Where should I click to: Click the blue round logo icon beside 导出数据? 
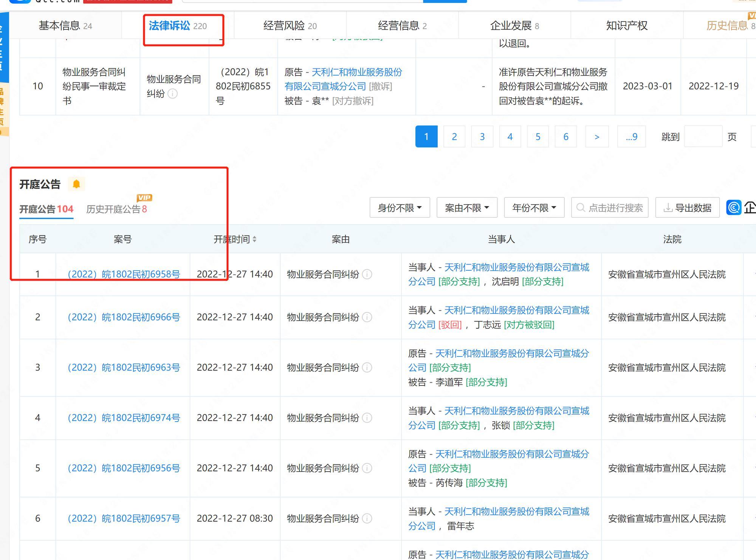733,208
